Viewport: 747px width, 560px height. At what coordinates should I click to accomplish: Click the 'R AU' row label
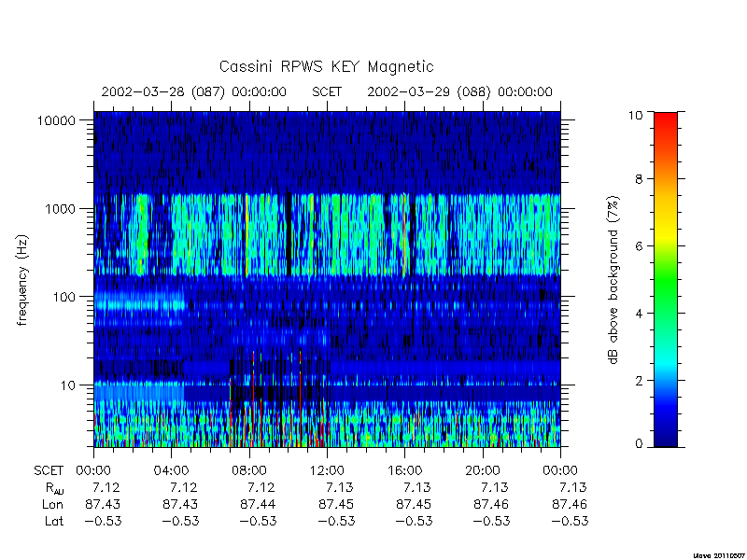[55, 488]
